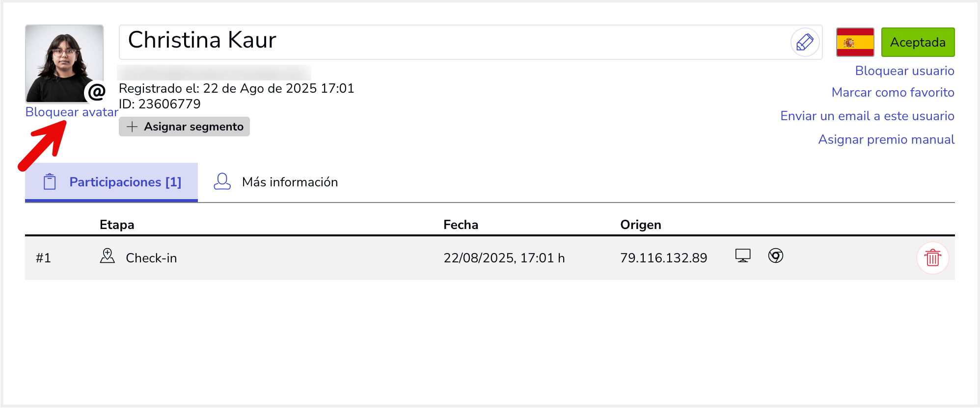Image resolution: width=980 pixels, height=408 pixels.
Task: Click the user silhouette icon near Más información
Action: [x=222, y=181]
